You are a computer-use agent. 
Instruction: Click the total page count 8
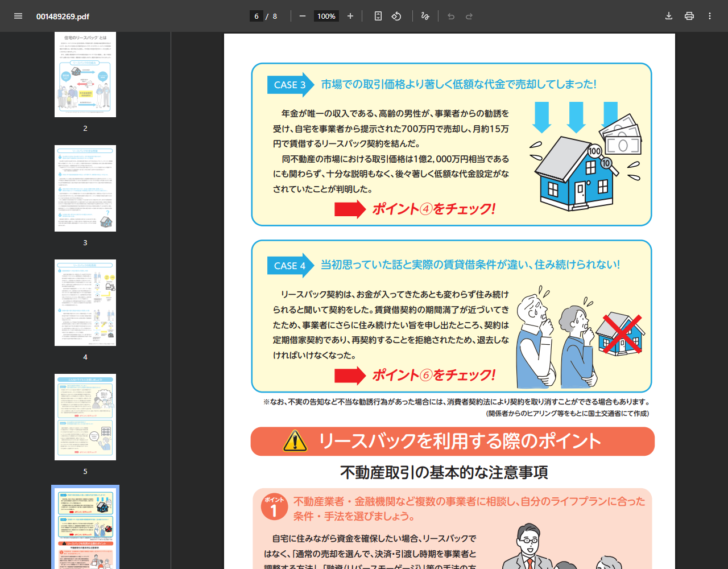point(275,16)
